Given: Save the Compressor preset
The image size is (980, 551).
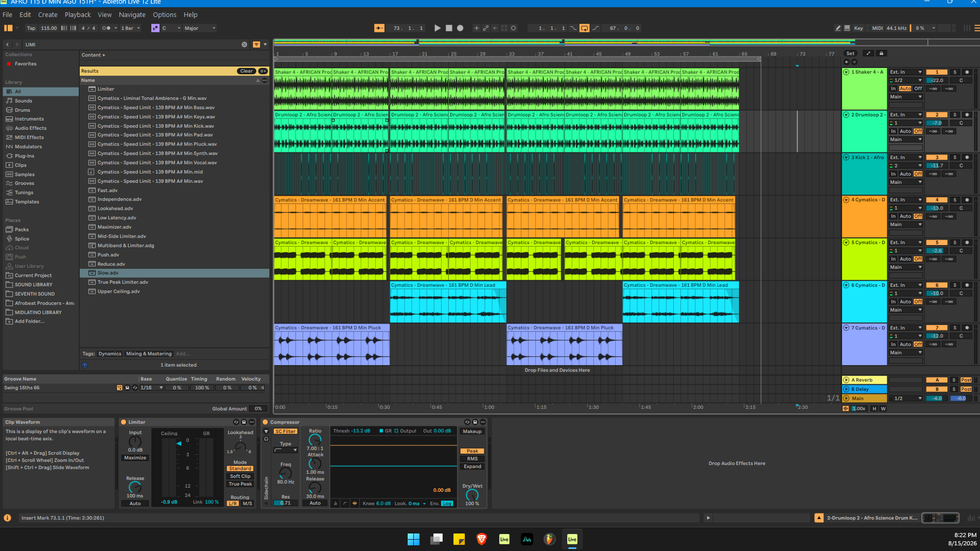Looking at the screenshot, I should (x=475, y=422).
